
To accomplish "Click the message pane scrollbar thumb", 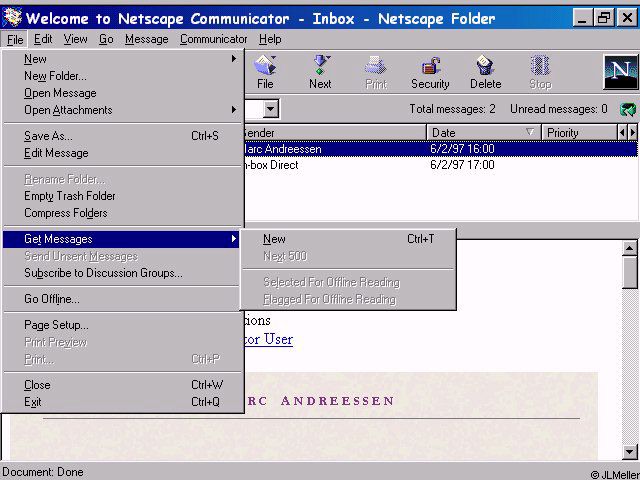I will tap(629, 272).
